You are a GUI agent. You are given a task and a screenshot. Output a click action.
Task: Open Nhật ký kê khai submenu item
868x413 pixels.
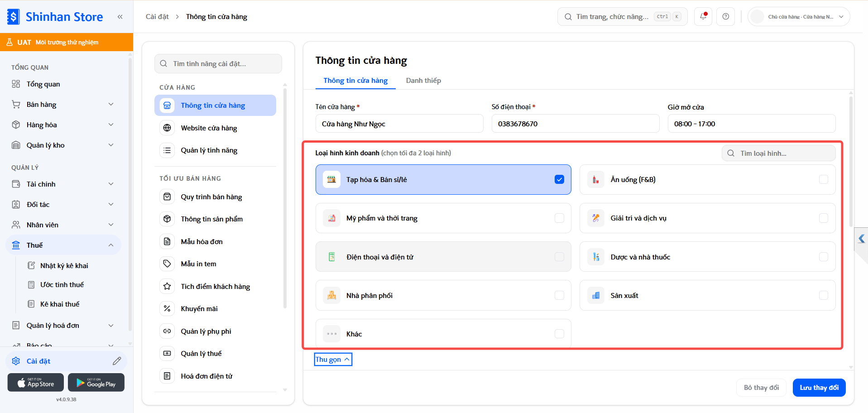[x=64, y=266]
